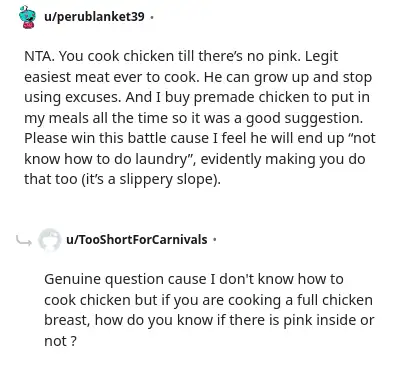Click the line starting "Please win this battle"
The image size is (400, 376).
[200, 138]
